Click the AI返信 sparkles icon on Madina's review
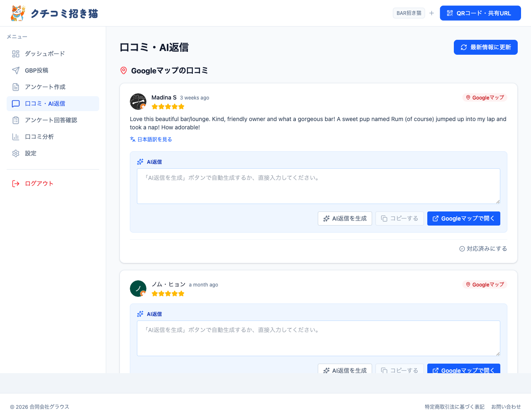Image resolution: width=531 pixels, height=420 pixels. [x=140, y=162]
